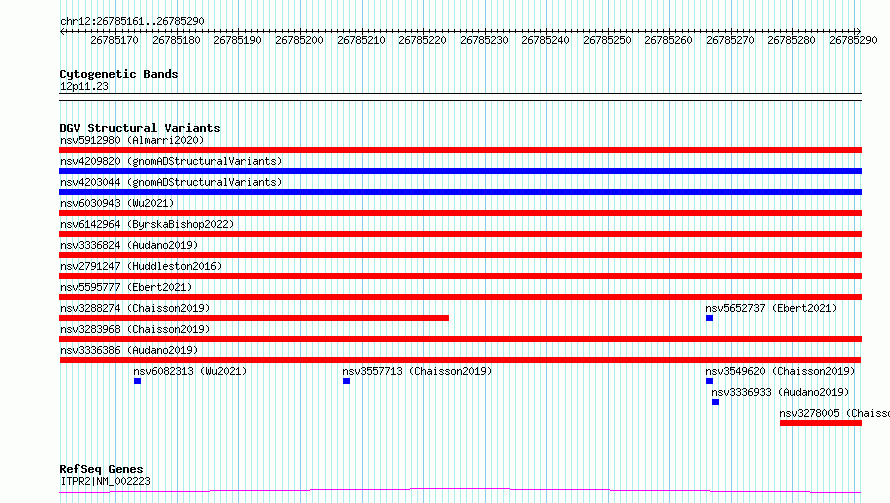
Task: Click the red bar under nsv3278005
Action: pyautogui.click(x=821, y=423)
